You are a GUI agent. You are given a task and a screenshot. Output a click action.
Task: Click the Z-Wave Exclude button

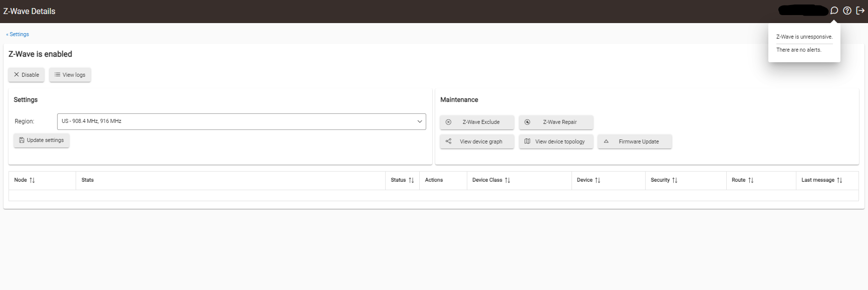477,122
